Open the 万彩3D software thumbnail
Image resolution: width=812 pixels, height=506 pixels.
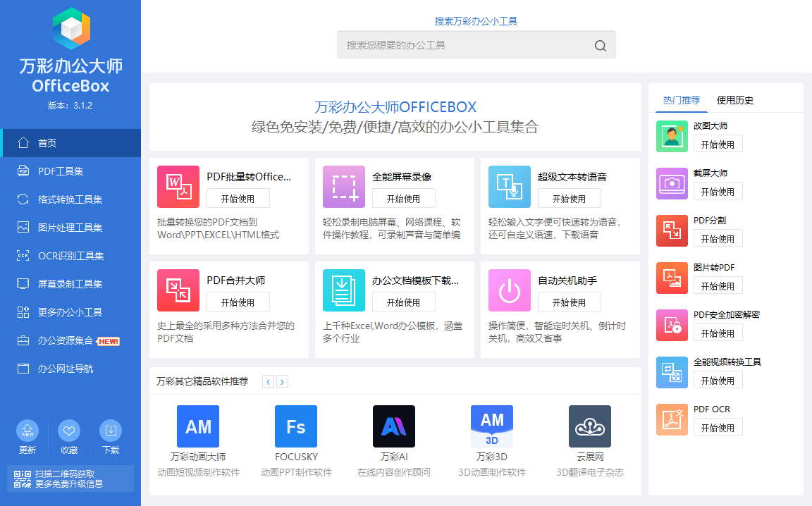491,426
